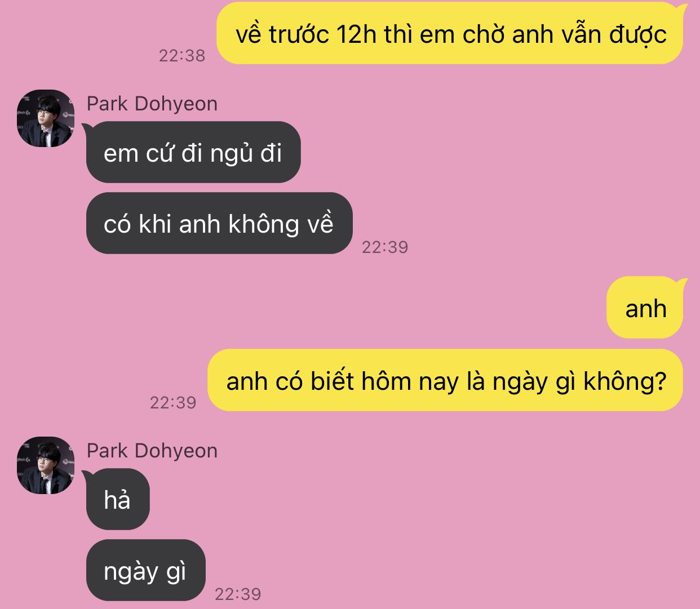Select the 'anh có biết hôm nay' question bubble
Image resolution: width=700 pixels, height=609 pixels.
(x=445, y=380)
